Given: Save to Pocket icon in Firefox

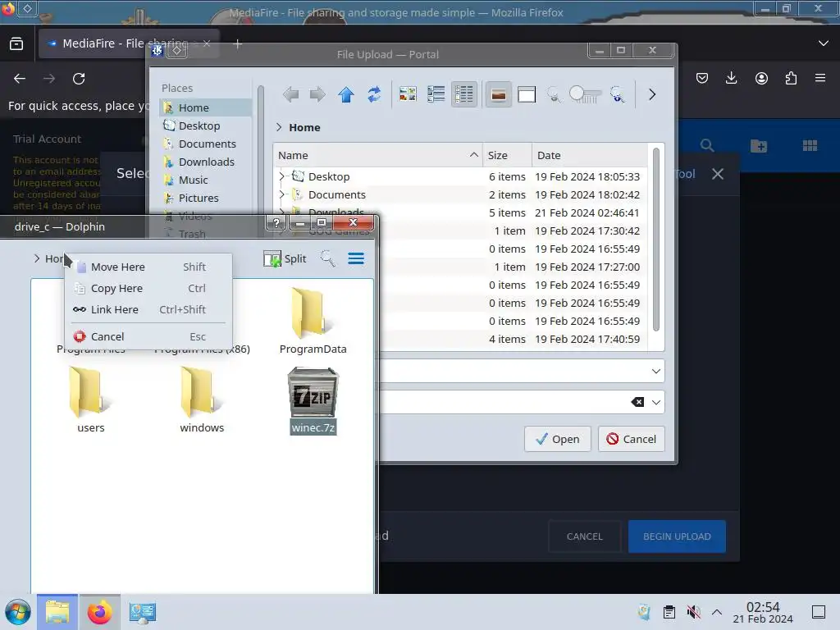Looking at the screenshot, I should pyautogui.click(x=702, y=78).
